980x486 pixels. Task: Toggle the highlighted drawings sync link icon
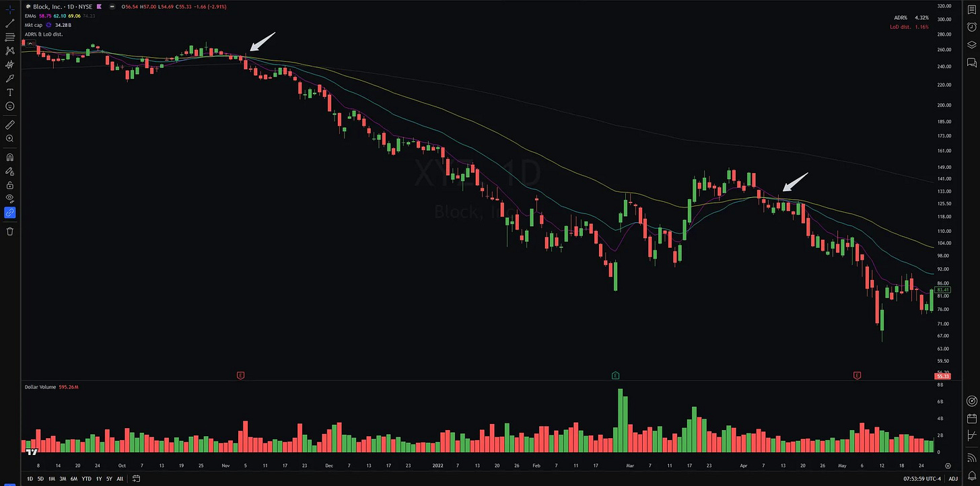coord(10,213)
